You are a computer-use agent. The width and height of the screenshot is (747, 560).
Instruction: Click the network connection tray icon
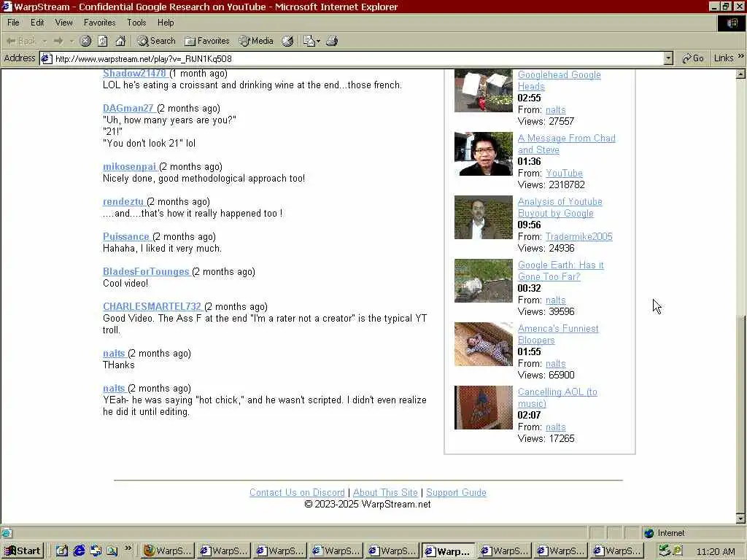click(x=664, y=551)
